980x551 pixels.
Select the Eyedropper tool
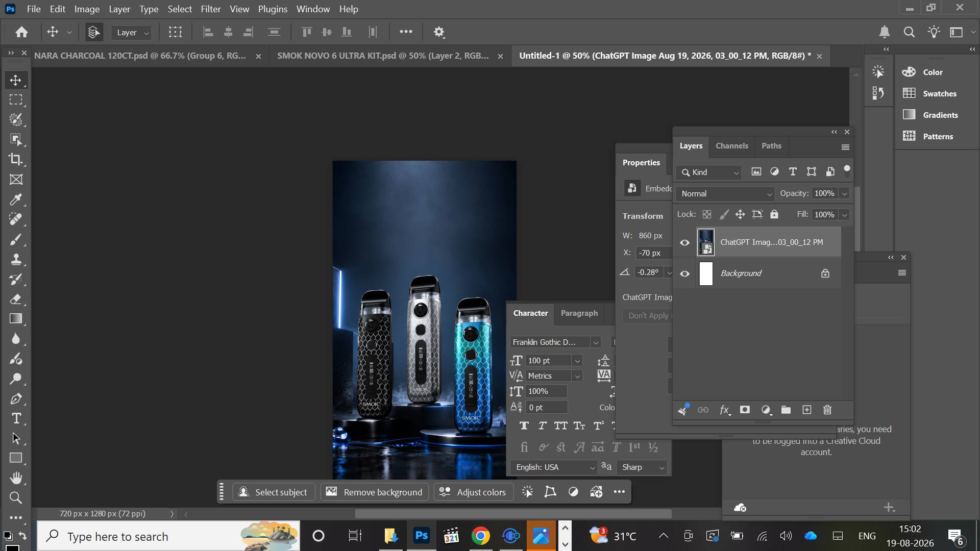[16, 199]
